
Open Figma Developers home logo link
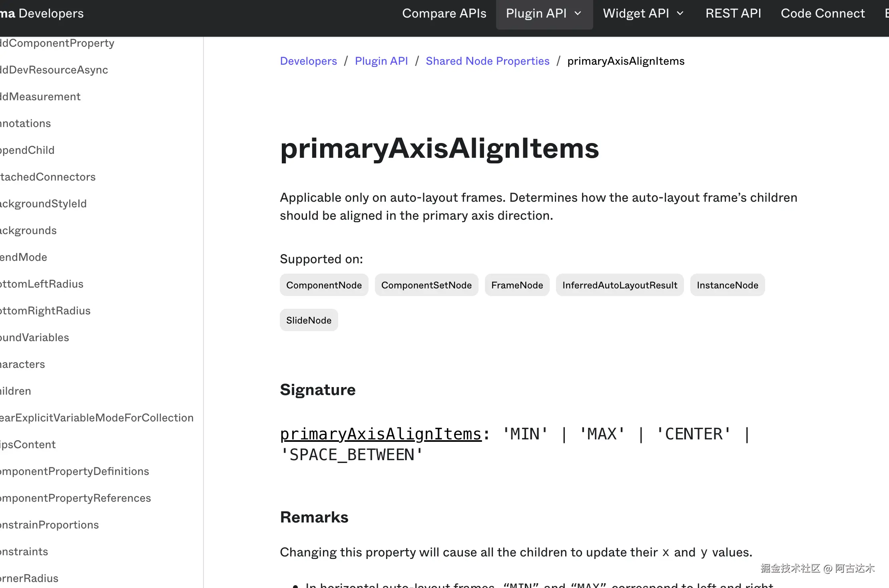pyautogui.click(x=42, y=14)
